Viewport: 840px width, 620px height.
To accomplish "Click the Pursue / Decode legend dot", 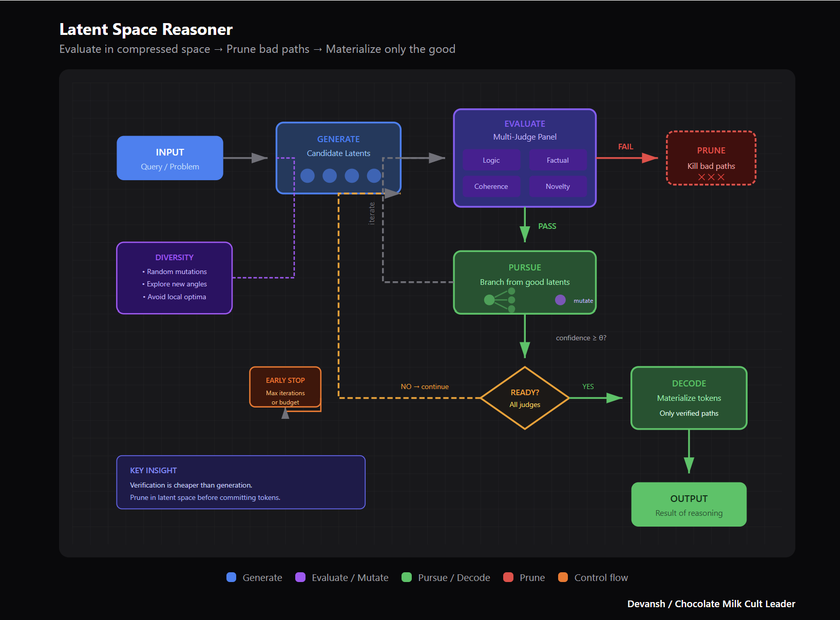I will point(407,577).
